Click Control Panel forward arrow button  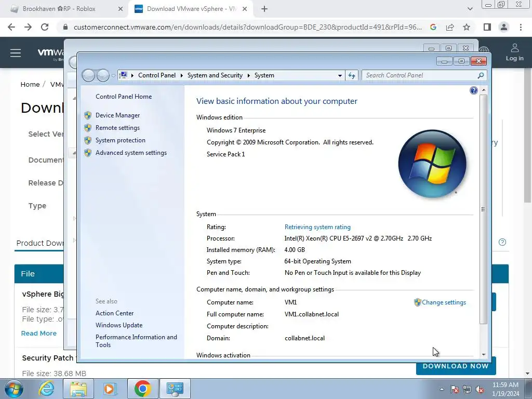point(103,75)
